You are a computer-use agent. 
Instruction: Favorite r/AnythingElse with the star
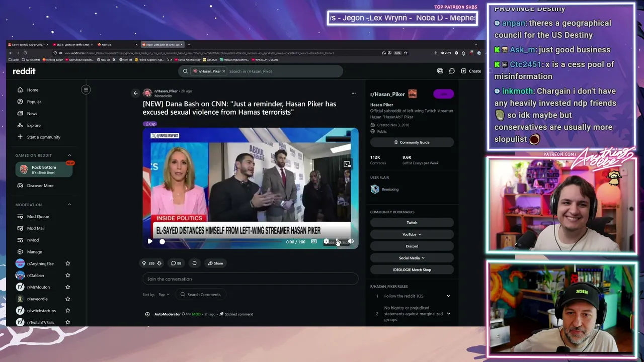[68, 263]
